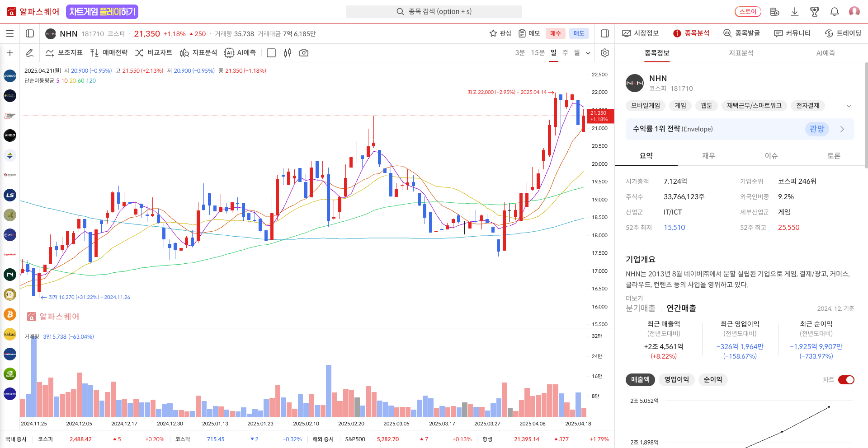Toggle the right panel layout icon
868x448 pixels.
[605, 33]
